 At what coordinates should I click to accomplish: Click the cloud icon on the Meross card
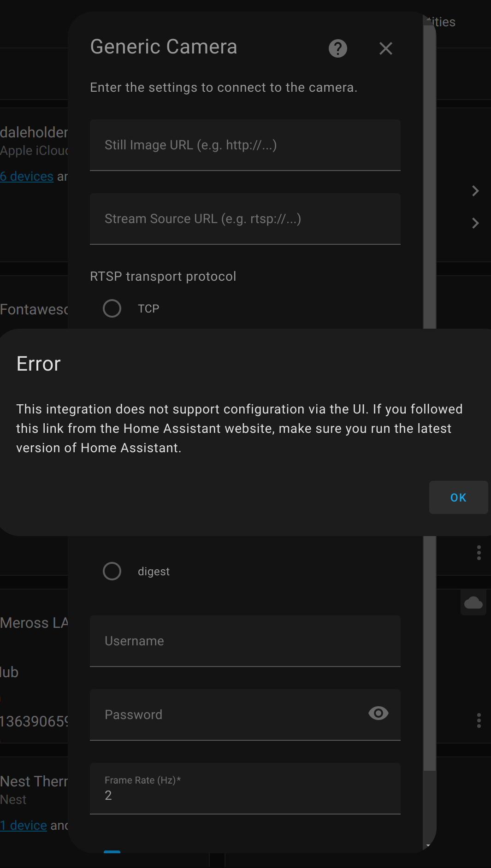point(473,602)
